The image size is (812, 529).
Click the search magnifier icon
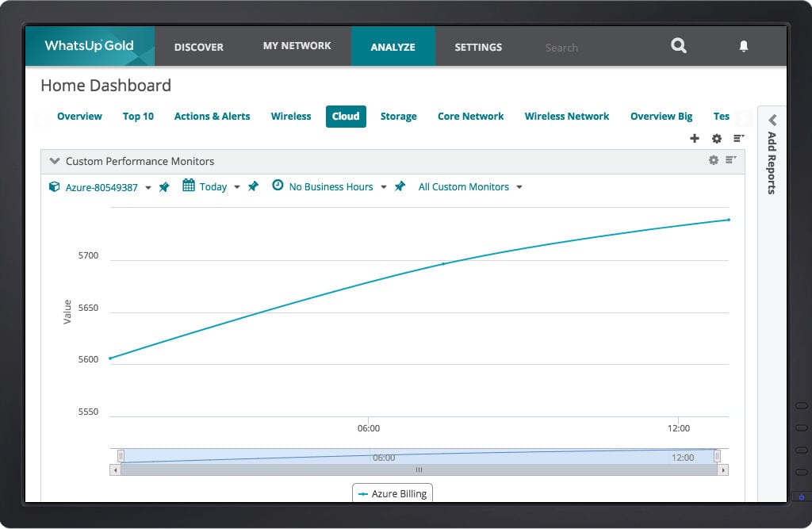tap(678, 46)
